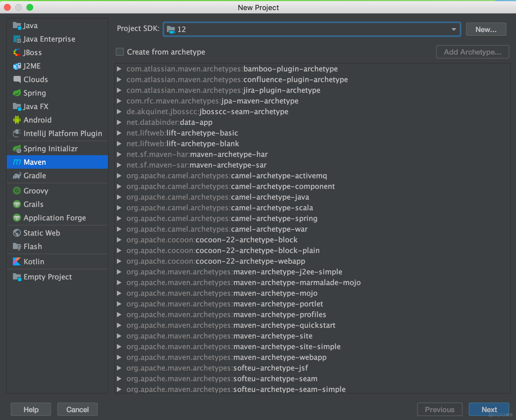
Task: Click the Clouds icon
Action: click(x=17, y=80)
